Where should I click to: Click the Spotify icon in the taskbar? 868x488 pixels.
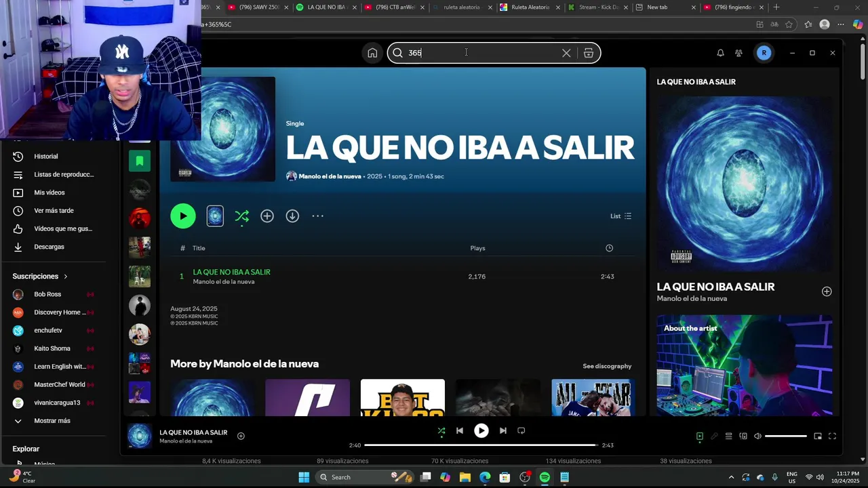coord(545,477)
